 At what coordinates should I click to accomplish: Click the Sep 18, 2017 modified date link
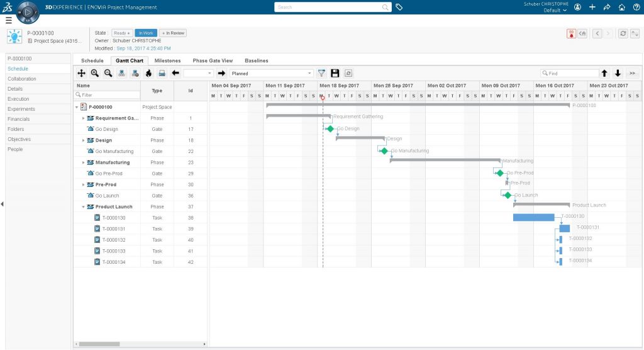pyautogui.click(x=143, y=48)
